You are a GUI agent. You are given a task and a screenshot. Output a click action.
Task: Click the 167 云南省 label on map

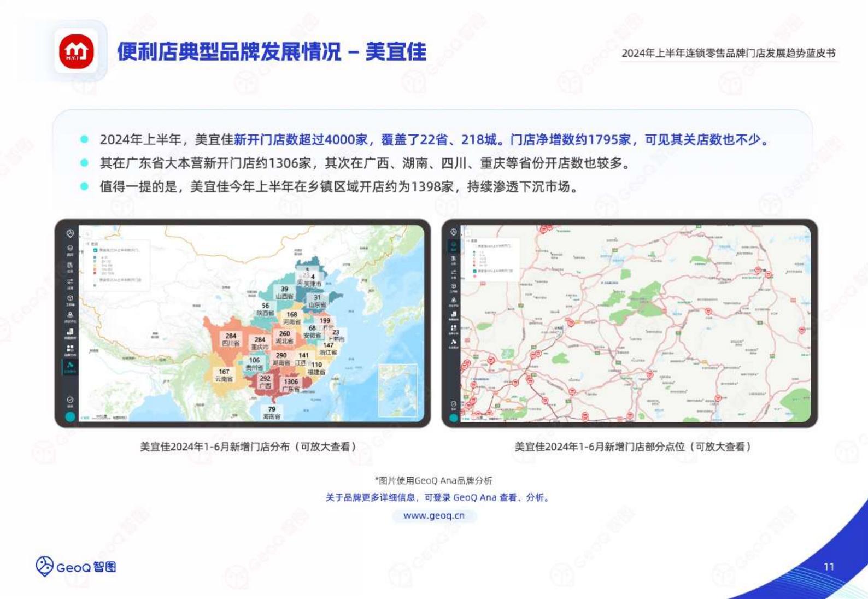[x=224, y=375]
